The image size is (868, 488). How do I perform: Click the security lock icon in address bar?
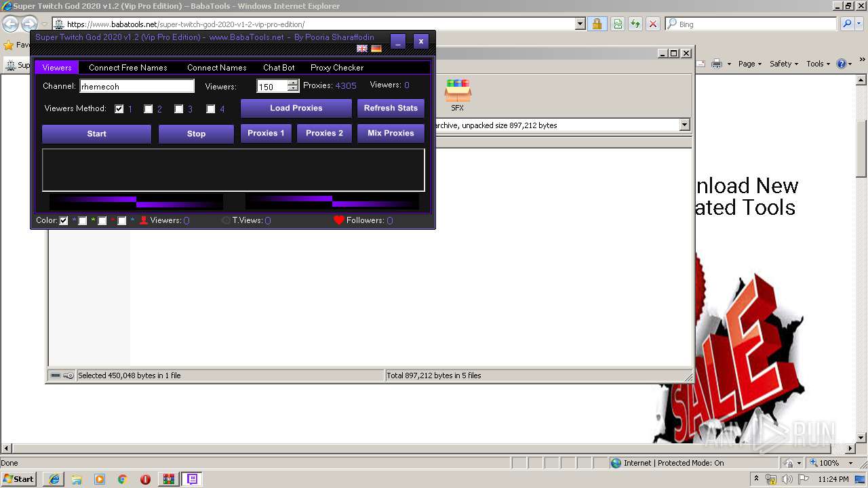click(x=597, y=24)
